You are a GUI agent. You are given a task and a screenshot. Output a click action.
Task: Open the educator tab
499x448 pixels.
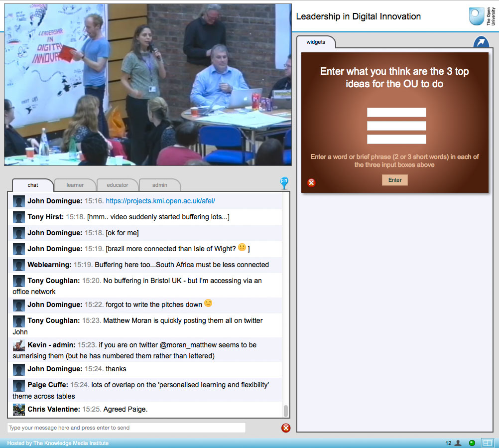(118, 185)
